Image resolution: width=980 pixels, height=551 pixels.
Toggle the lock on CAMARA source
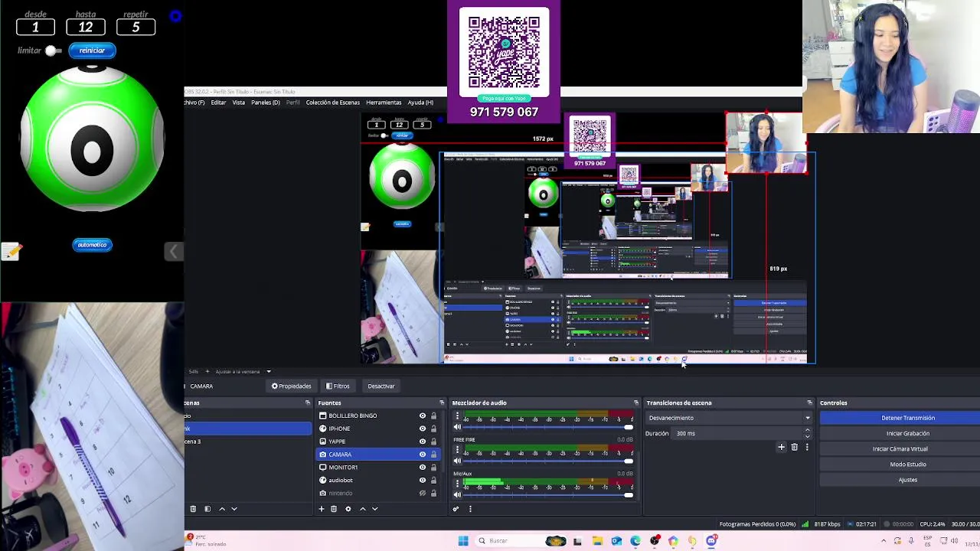pyautogui.click(x=433, y=455)
